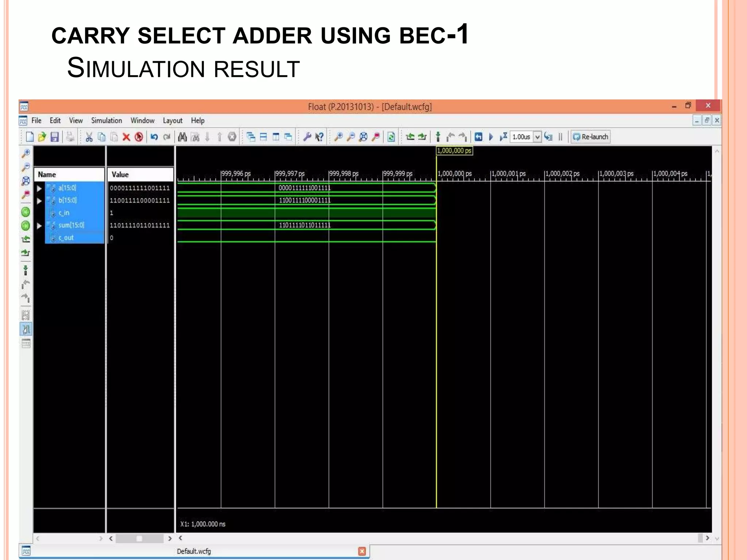
Task: Open the View menu
Action: pos(76,120)
